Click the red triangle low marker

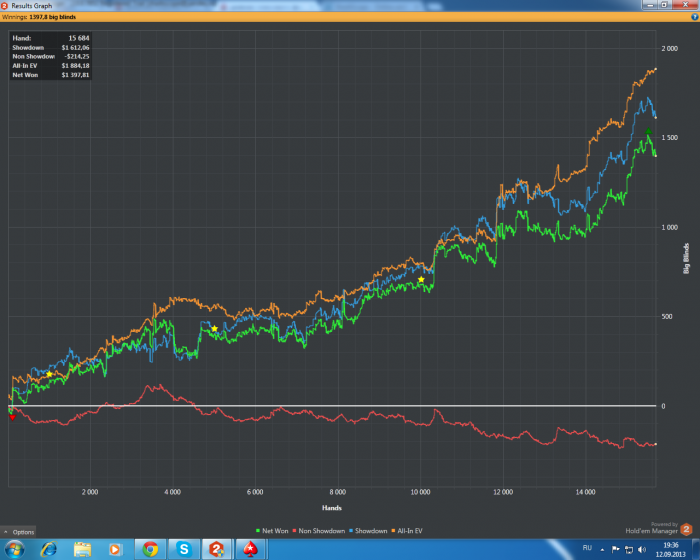pos(12,417)
